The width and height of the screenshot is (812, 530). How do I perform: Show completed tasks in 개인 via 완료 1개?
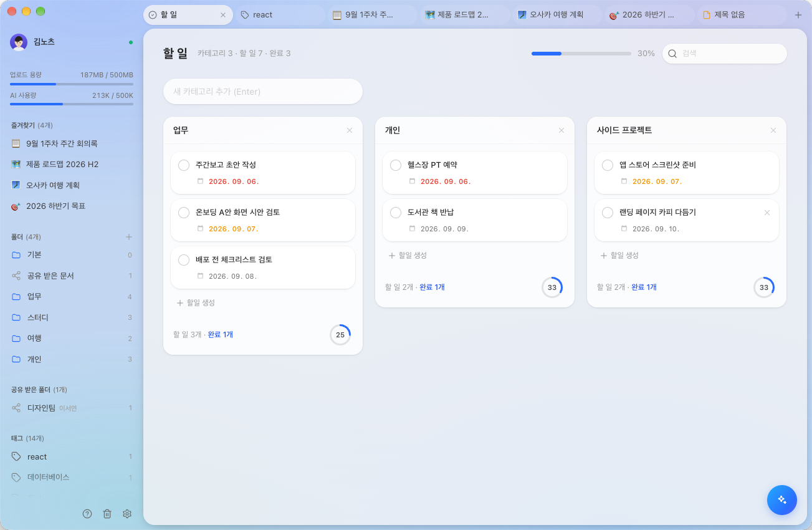[x=432, y=287]
